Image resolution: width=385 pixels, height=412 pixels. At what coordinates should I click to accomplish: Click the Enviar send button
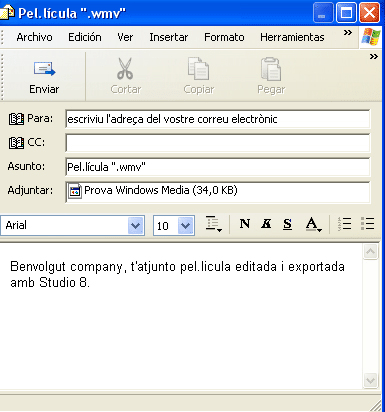tap(44, 77)
